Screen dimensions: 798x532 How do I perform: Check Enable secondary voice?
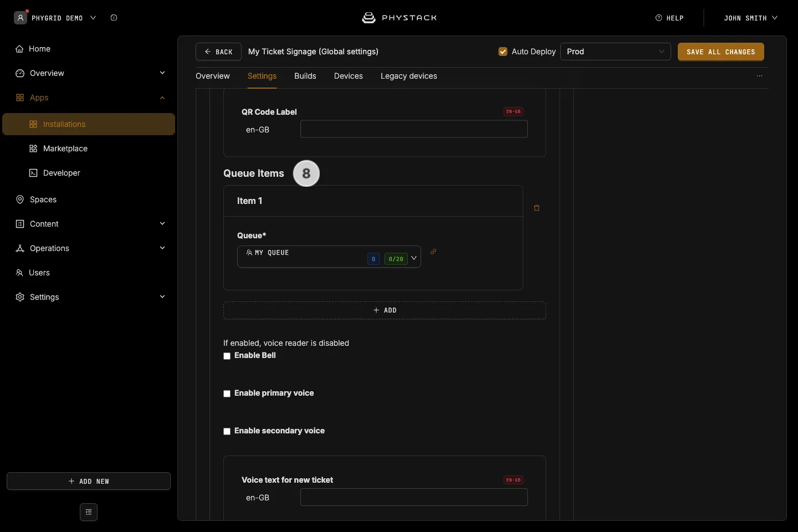tap(227, 432)
